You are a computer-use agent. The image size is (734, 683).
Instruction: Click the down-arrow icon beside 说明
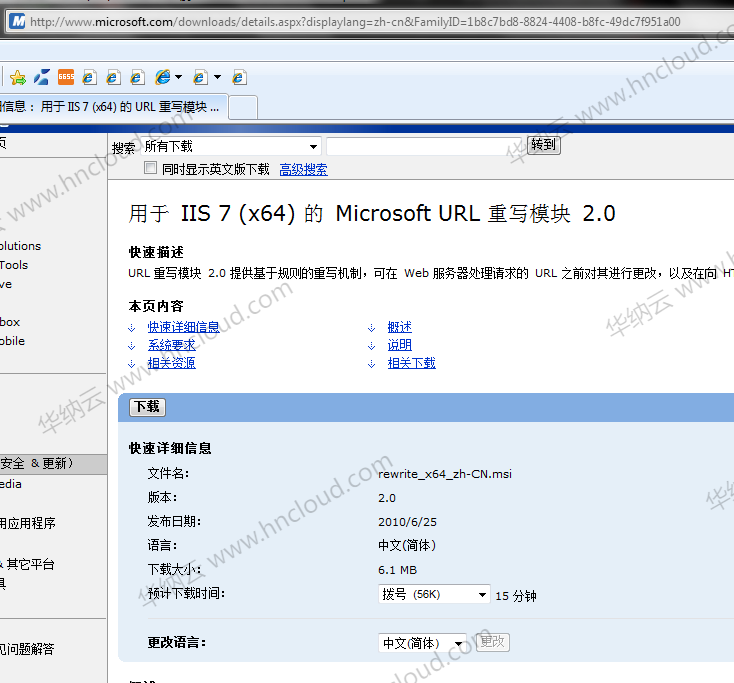pos(371,345)
